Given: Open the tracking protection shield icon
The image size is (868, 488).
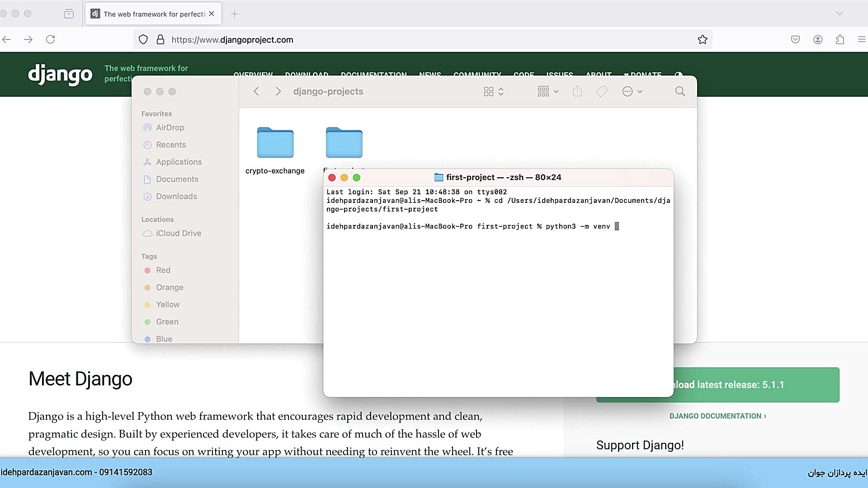Looking at the screenshot, I should 143,40.
